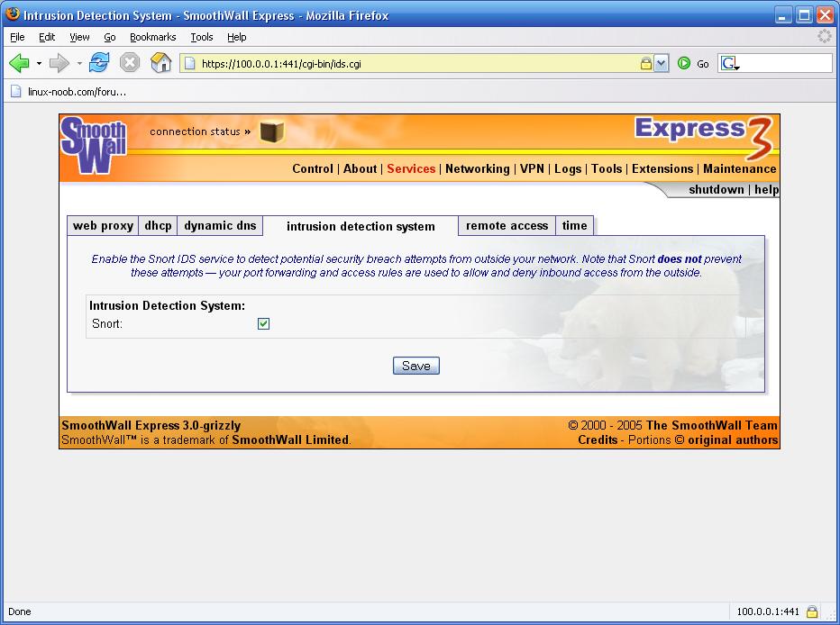The image size is (840, 625).
Task: Open the Forward history dropdown arrow
Action: (x=79, y=63)
